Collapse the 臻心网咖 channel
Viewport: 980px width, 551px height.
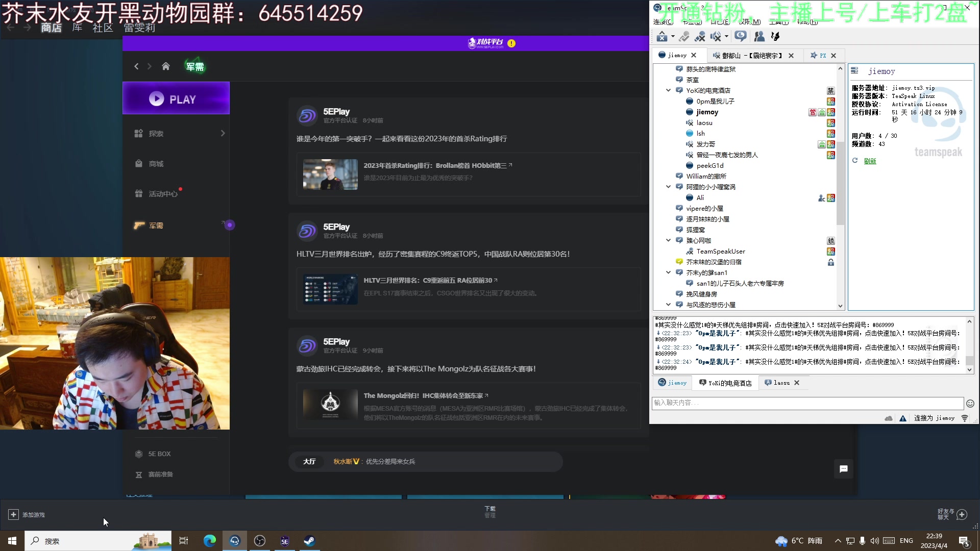coord(668,240)
